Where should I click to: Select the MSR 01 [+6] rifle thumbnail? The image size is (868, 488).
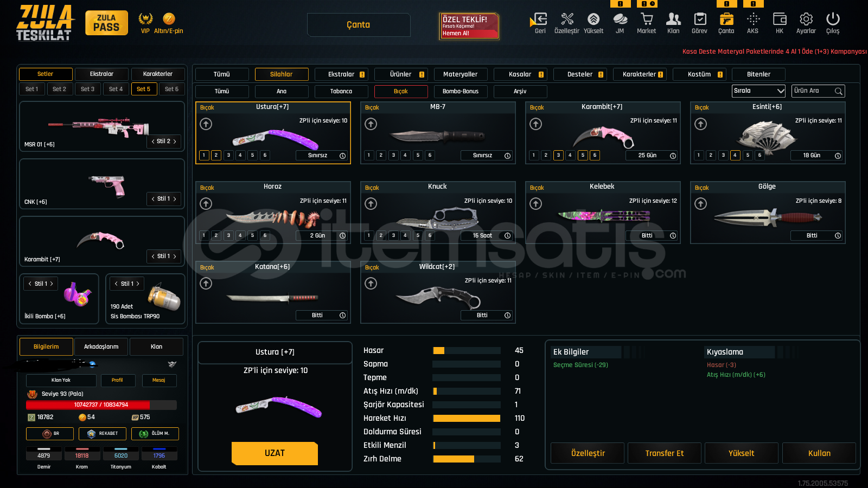[x=99, y=127]
